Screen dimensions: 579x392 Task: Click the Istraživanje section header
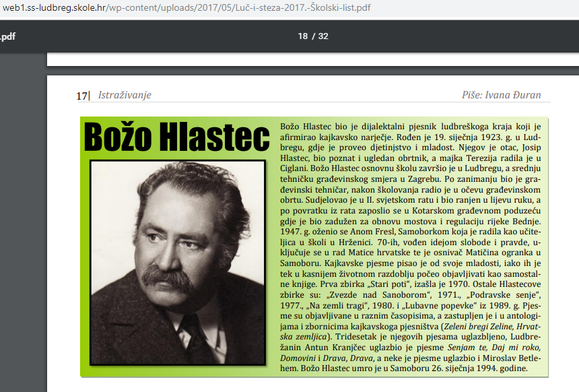tap(125, 95)
